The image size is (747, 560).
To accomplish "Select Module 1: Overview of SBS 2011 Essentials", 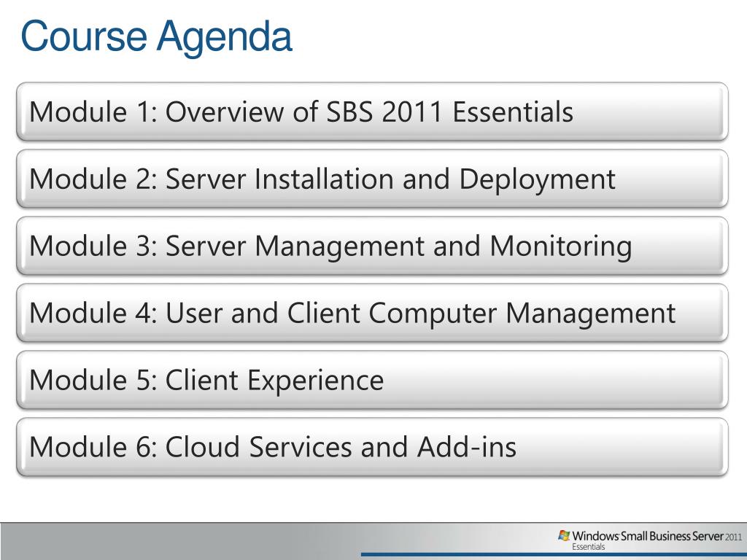I will pyautogui.click(x=372, y=112).
